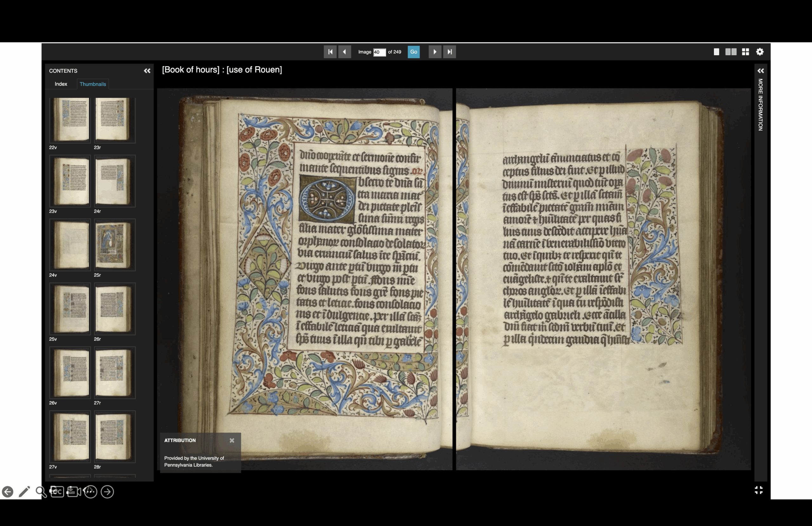Click the video camera icon
This screenshot has height=526, width=812.
tap(73, 491)
